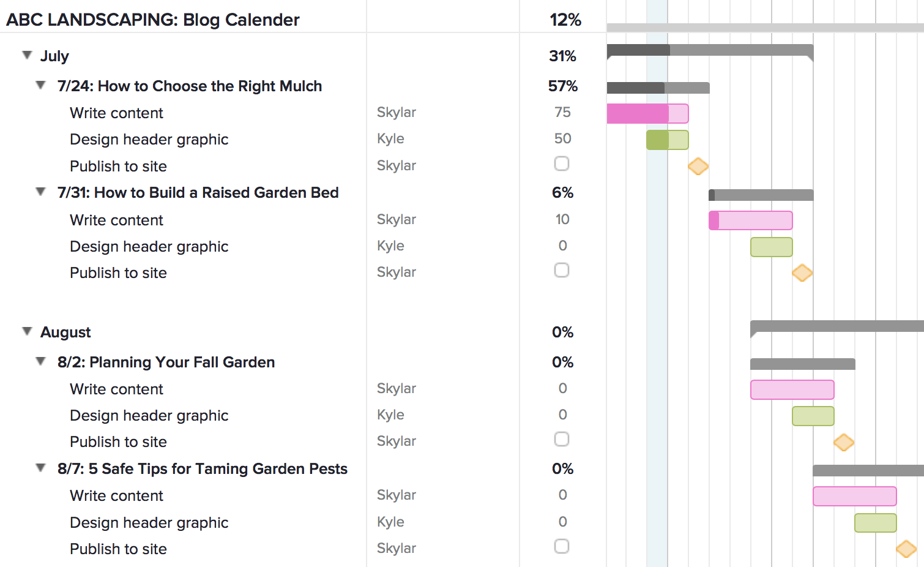This screenshot has height=567, width=924.
Task: Click the 8/2 Publish to site milestone diamond
Action: point(844,442)
